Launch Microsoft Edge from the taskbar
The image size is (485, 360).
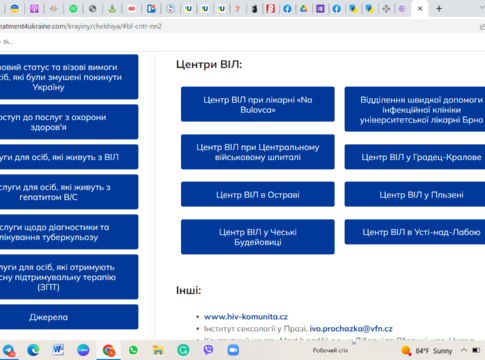[x=33, y=350]
